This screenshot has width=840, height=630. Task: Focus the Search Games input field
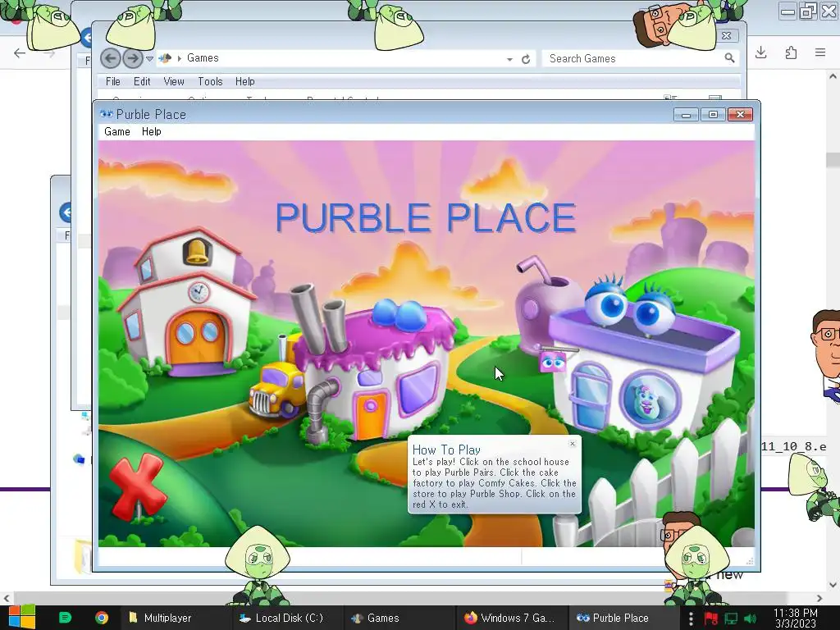(632, 58)
